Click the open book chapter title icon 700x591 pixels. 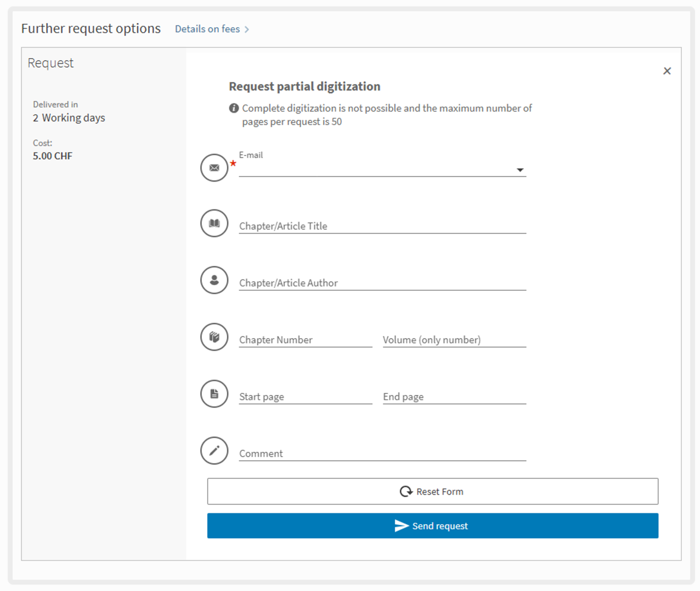[x=214, y=223]
